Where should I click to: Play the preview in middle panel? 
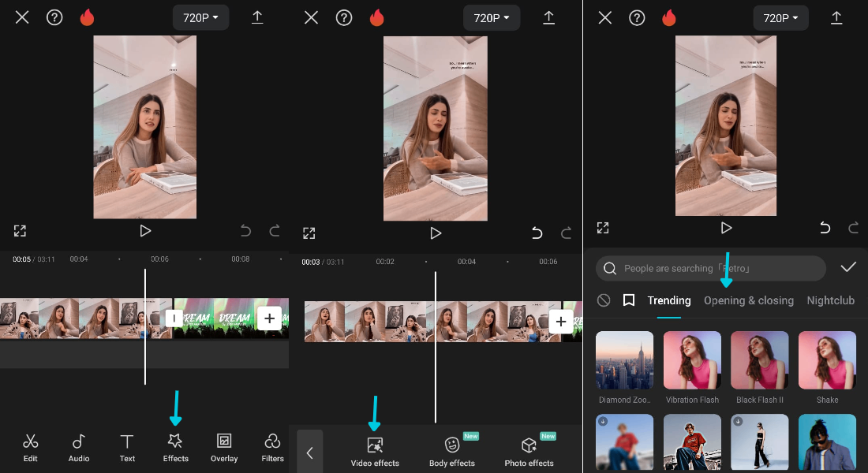coord(436,233)
